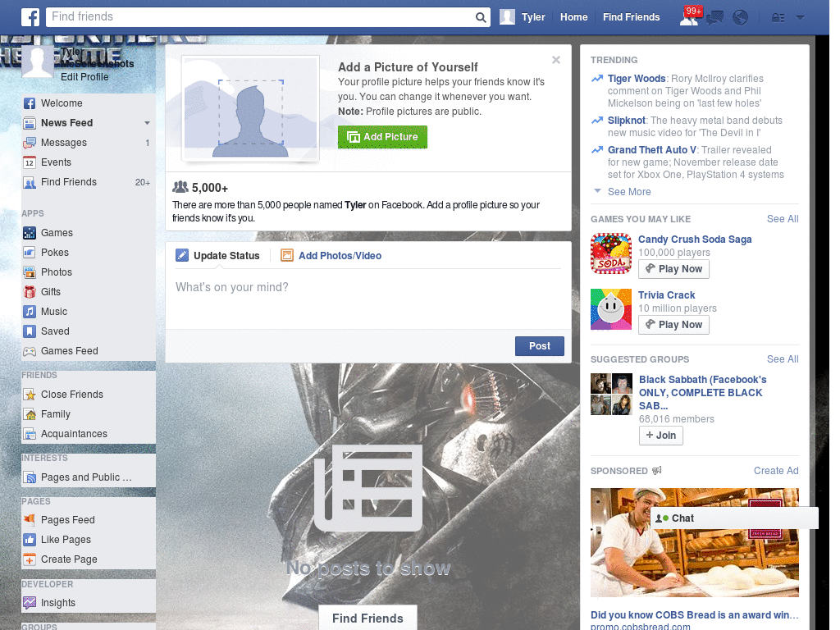Click the Games app icon
Viewport: 840px width, 630px height.
[x=30, y=233]
